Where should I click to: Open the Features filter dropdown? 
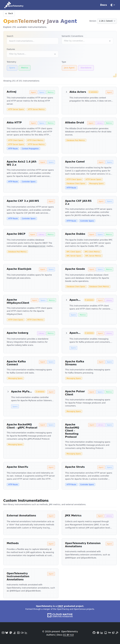(x=32, y=54)
